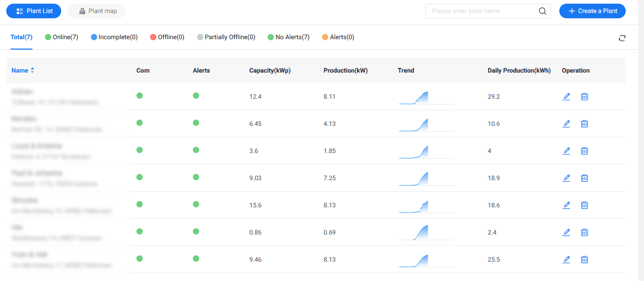Image resolution: width=644 pixels, height=281 pixels.
Task: Delete the plant with capacity 9.46
Action: [x=584, y=260]
